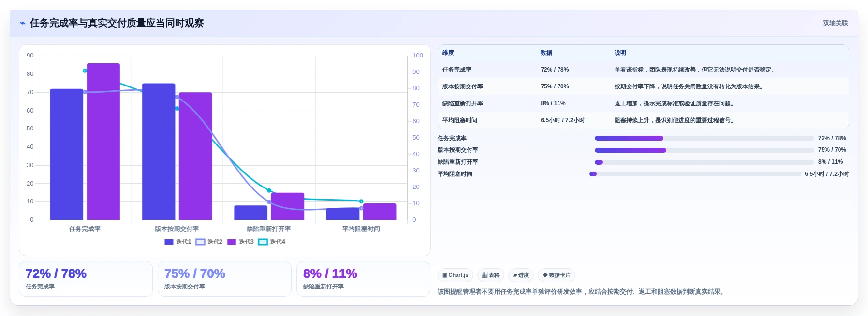Image resolution: width=868 pixels, height=316 pixels.
Task: Select the 平均阻塞时间 table row label
Action: (x=460, y=120)
